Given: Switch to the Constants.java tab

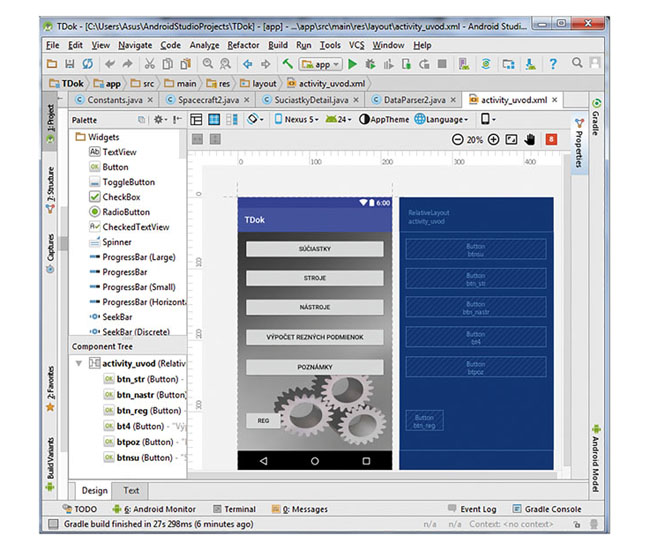Looking at the screenshot, I should coord(115,100).
